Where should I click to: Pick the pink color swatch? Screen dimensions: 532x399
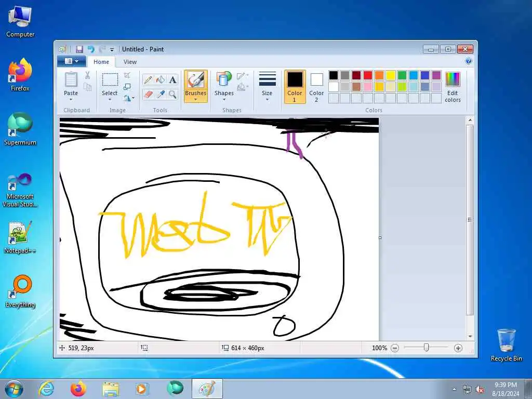coord(368,87)
